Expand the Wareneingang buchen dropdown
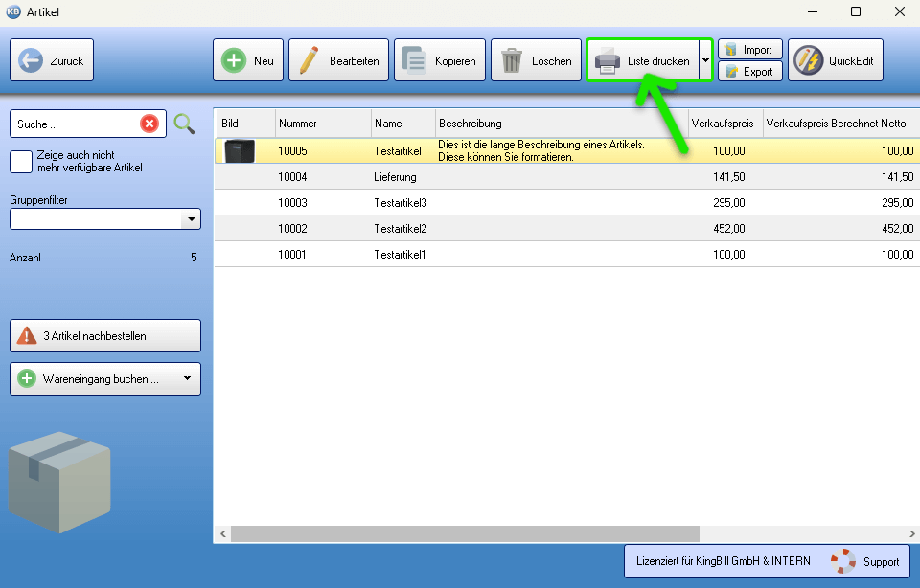This screenshot has height=588, width=920. [187, 379]
